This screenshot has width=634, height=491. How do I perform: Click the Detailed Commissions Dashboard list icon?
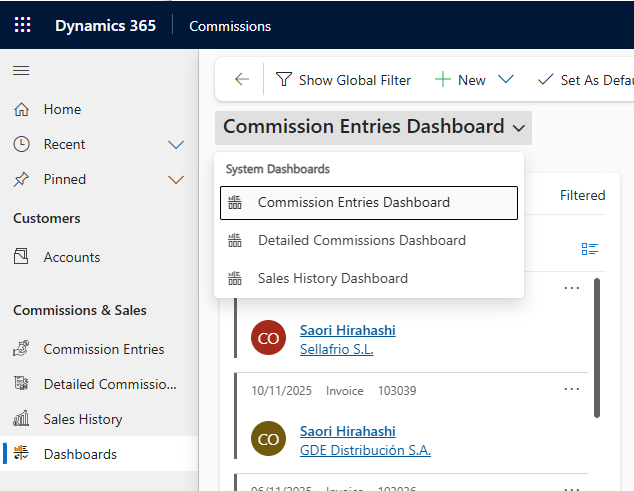235,240
